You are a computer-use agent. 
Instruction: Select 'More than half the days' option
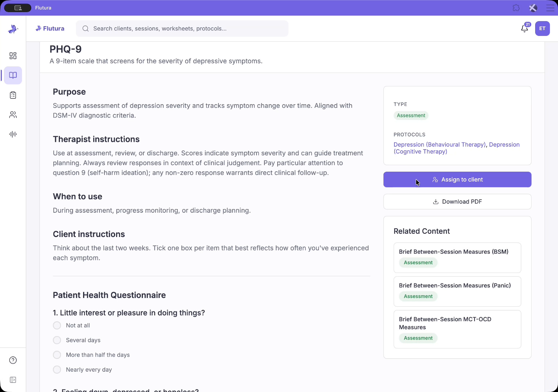pyautogui.click(x=57, y=355)
